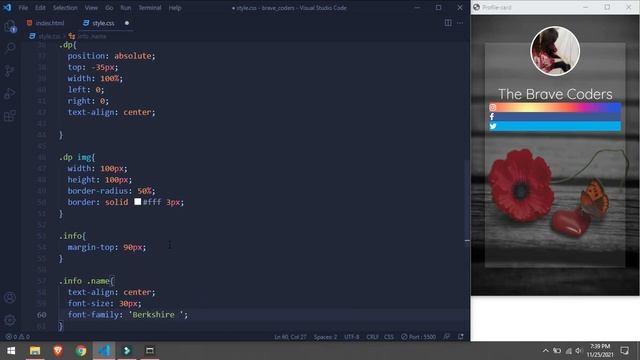Open the Accounts icon in activity bar
Screen dimensions: 640x360
point(10,297)
